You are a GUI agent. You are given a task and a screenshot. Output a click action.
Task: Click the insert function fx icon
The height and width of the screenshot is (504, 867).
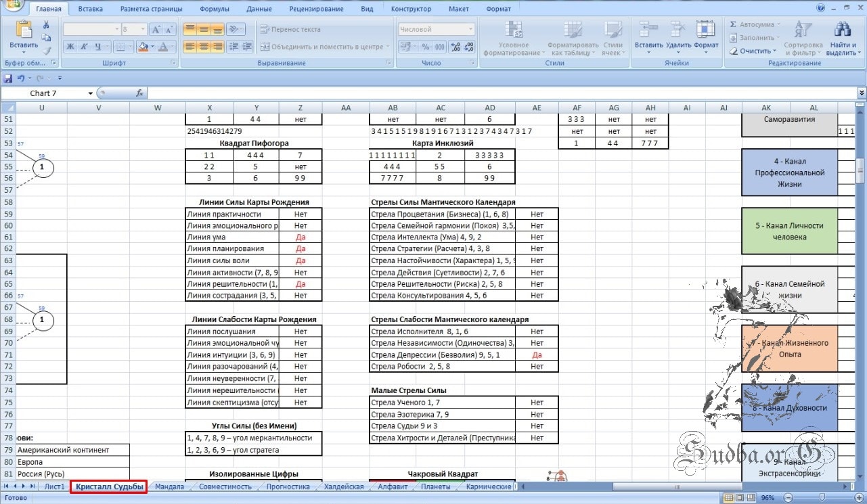click(x=139, y=93)
